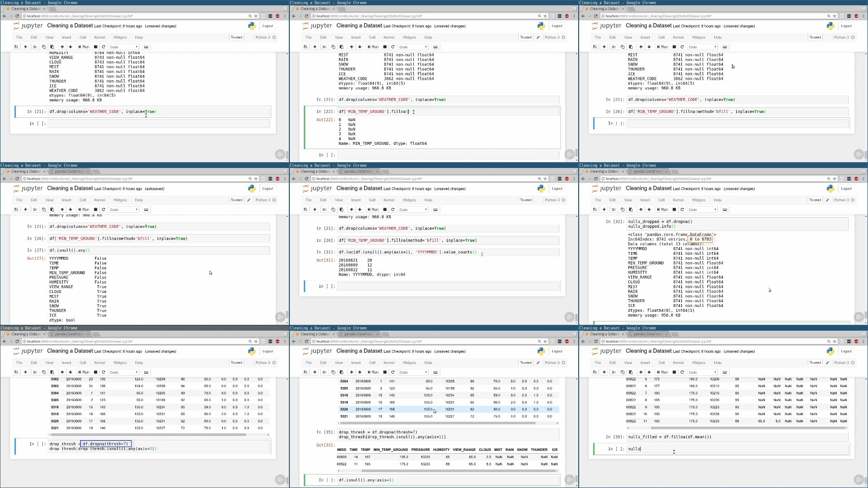This screenshot has height=488, width=868.
Task: Open the Kernel menu in the In [22] fillna notebook
Action: (389, 37)
